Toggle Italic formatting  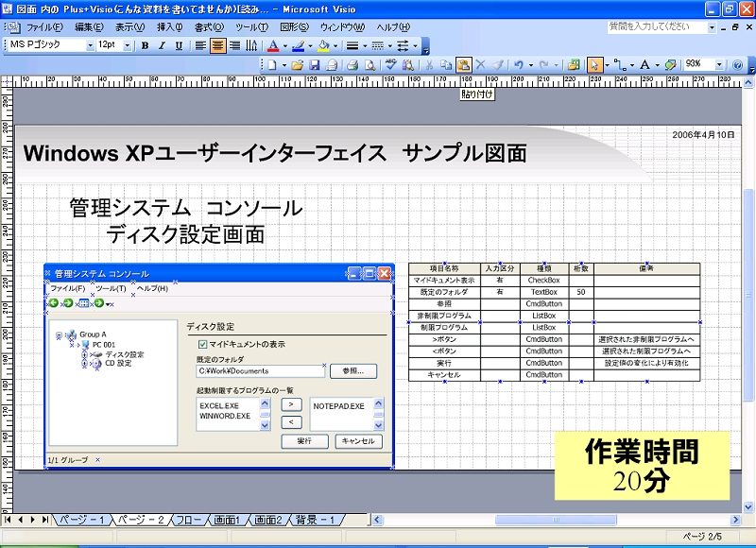coord(162,45)
